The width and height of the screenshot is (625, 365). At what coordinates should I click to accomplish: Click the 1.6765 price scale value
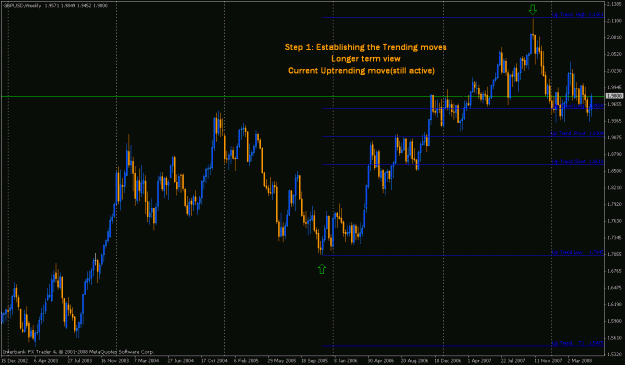[614, 271]
